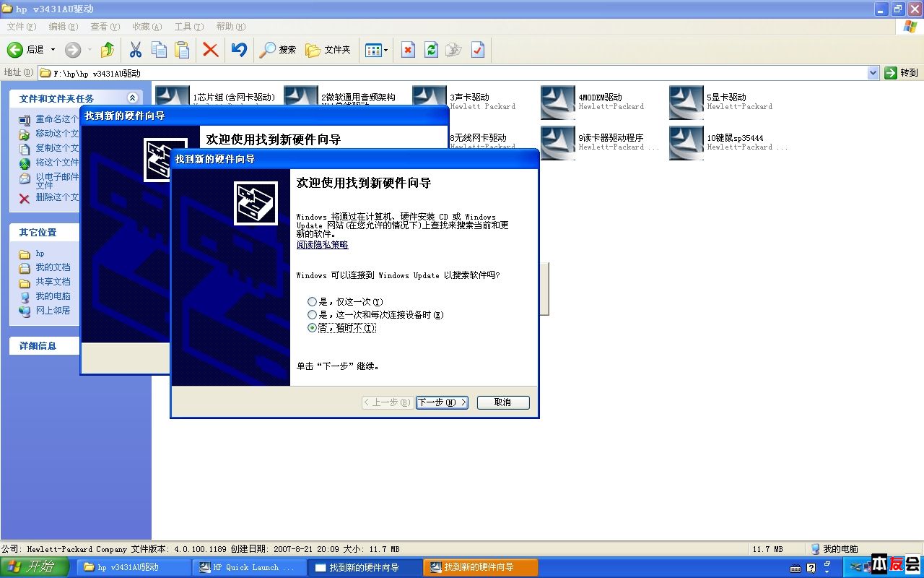Click the page with red checkmark icon
The width and height of the screenshot is (924, 578).
(477, 50)
